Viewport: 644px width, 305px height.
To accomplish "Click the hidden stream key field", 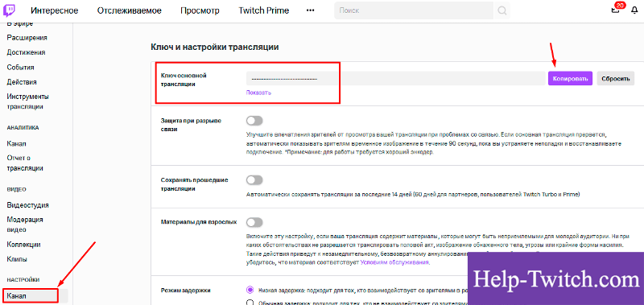I will tap(395, 78).
